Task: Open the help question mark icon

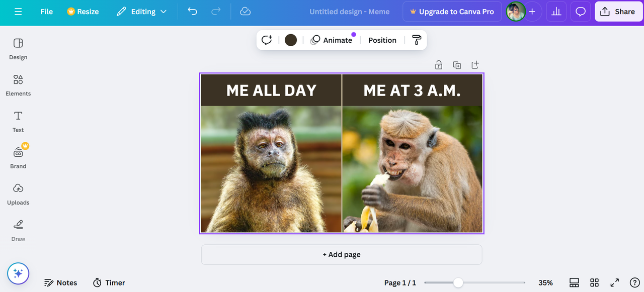Action: [x=634, y=283]
